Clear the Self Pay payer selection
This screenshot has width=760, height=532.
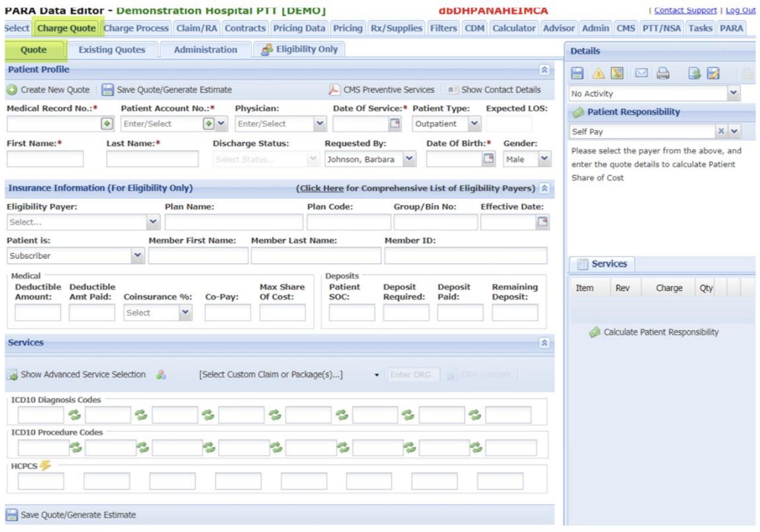(x=721, y=131)
